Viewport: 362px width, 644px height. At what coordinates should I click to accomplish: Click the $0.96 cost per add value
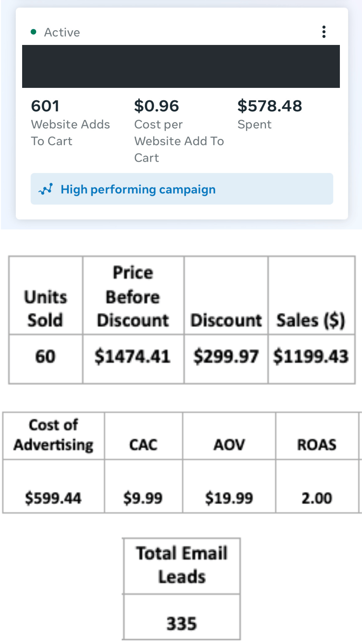pyautogui.click(x=157, y=106)
